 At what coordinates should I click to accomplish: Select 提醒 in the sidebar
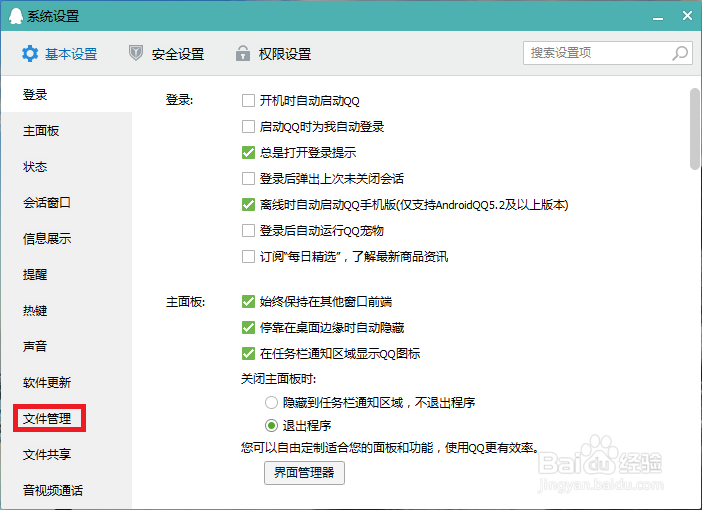click(x=67, y=274)
